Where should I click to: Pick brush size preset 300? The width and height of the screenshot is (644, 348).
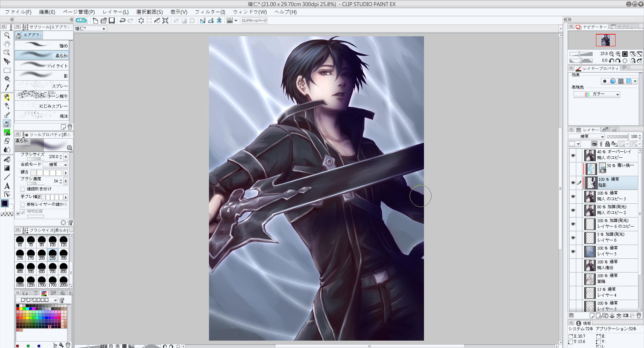63,255
